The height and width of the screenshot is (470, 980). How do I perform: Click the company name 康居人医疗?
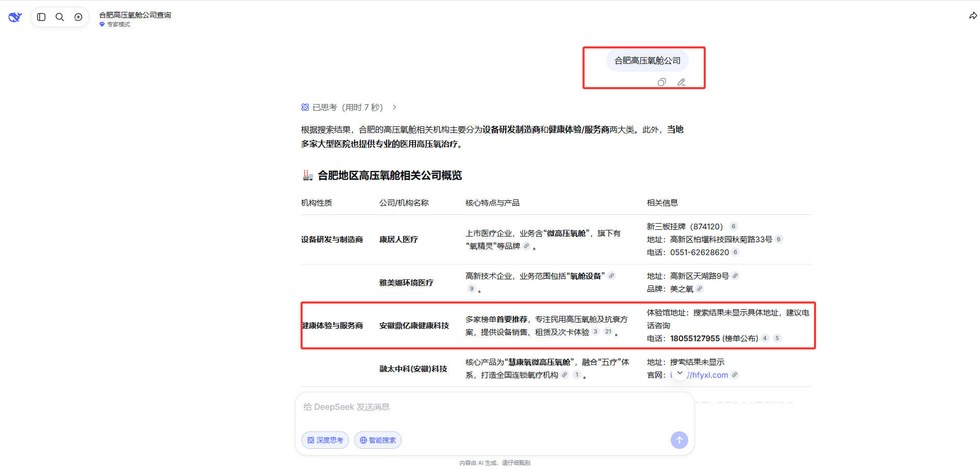point(398,240)
